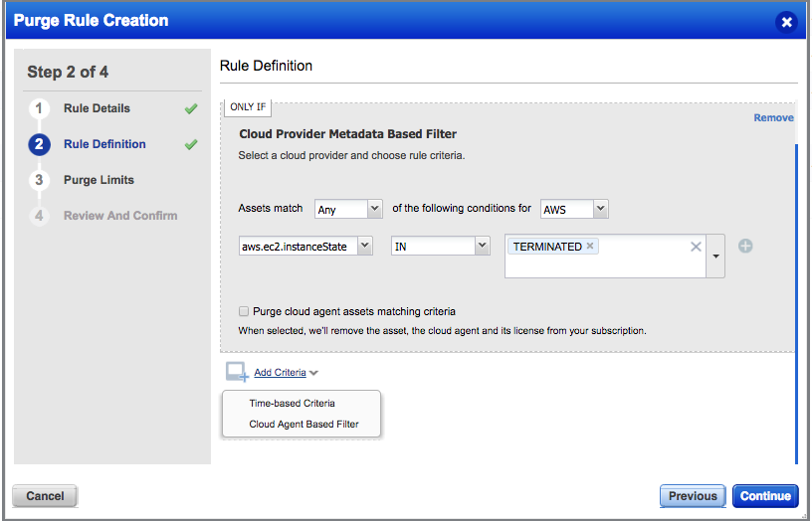Screen dimensions: 812x521
Task: Click green checkmark beside Rule Details
Action: click(x=191, y=108)
